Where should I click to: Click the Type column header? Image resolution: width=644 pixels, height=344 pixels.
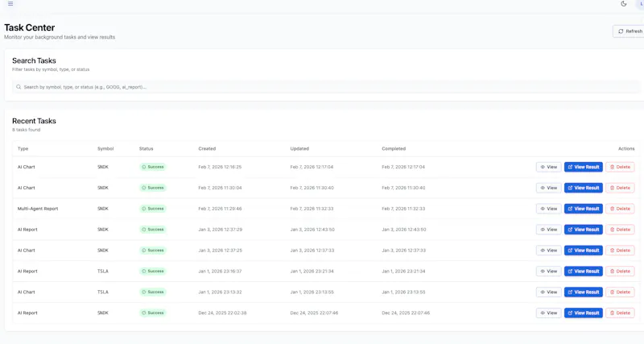(23, 149)
